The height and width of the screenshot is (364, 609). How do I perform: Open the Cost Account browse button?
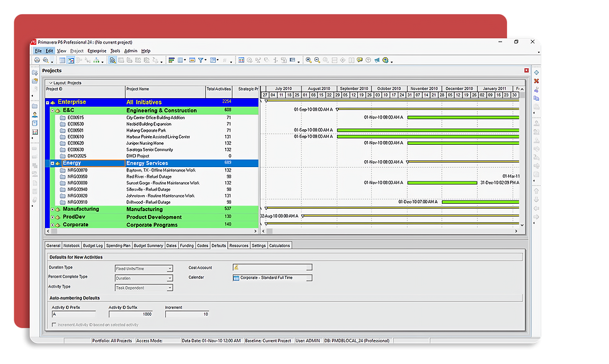[x=309, y=268]
